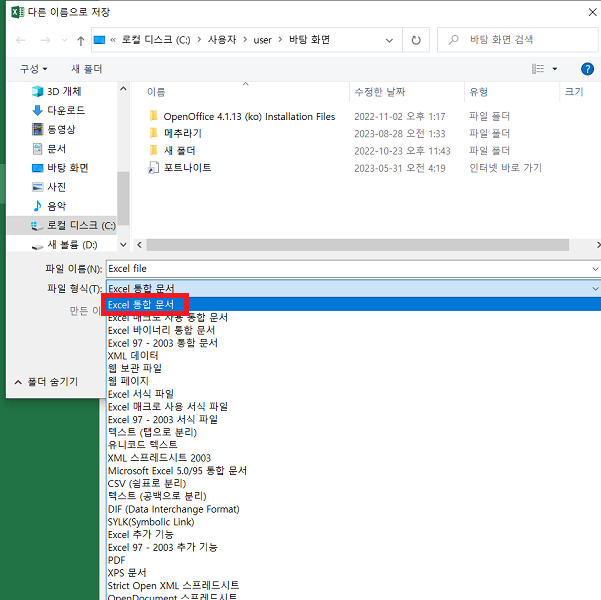Select the 포트나이트 internet shortcut
The height and width of the screenshot is (600, 601).
pos(179,168)
